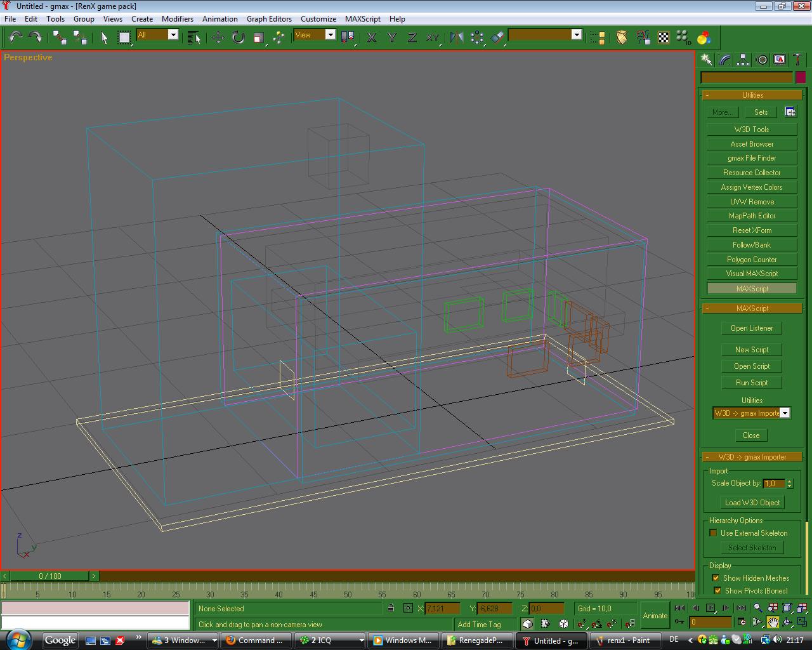Click the object color swatch
The width and height of the screenshot is (812, 650).
[x=801, y=77]
